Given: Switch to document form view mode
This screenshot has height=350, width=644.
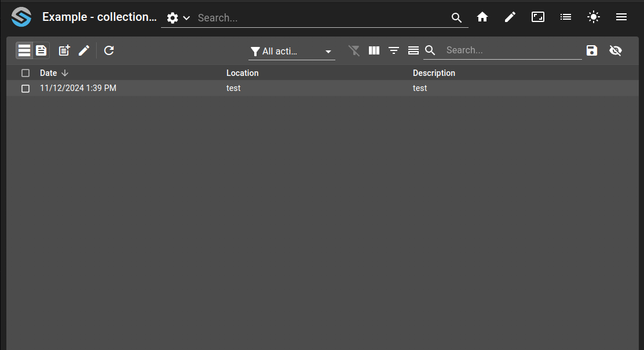Looking at the screenshot, I should (41, 50).
